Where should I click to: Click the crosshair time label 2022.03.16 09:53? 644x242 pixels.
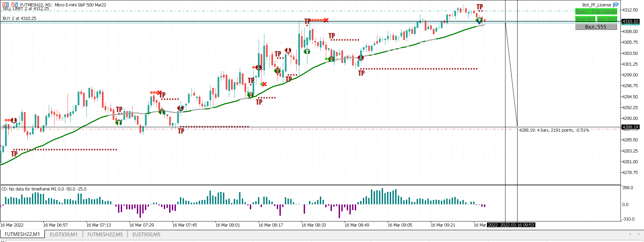(511, 225)
